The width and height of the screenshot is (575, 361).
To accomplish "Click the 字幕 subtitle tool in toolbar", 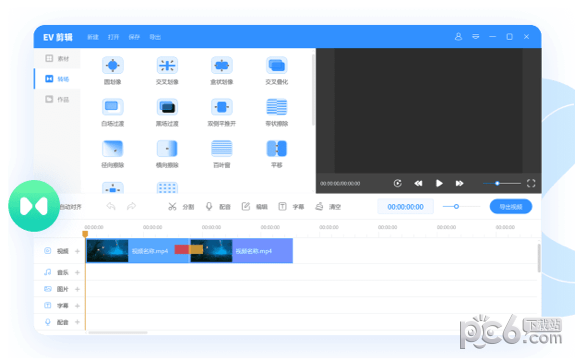I will click(291, 207).
